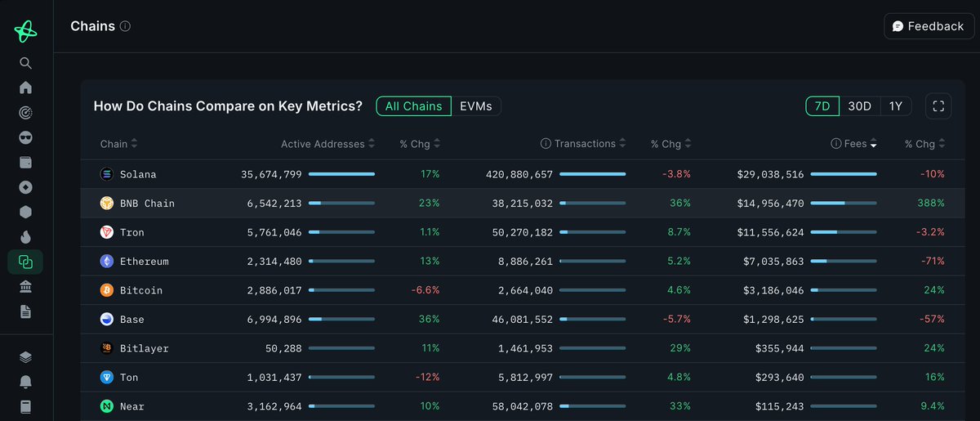The width and height of the screenshot is (980, 421).
Task: Click the green Nansen logo in sidebar
Action: click(25, 32)
